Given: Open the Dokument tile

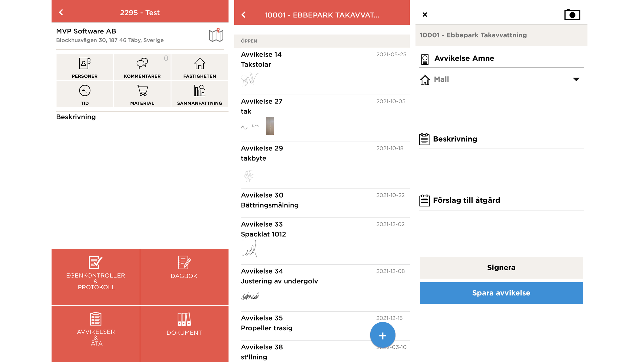Looking at the screenshot, I should pos(184,333).
